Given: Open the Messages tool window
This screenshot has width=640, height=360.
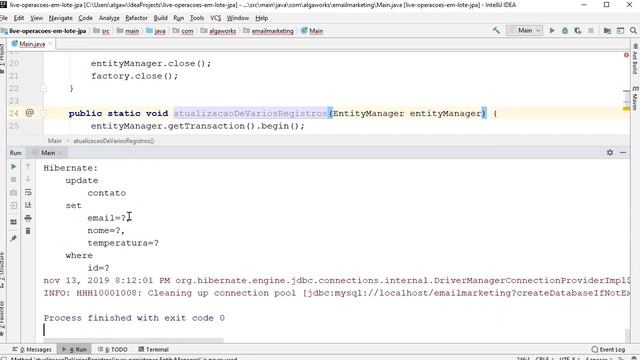Looking at the screenshot, I should point(32,349).
